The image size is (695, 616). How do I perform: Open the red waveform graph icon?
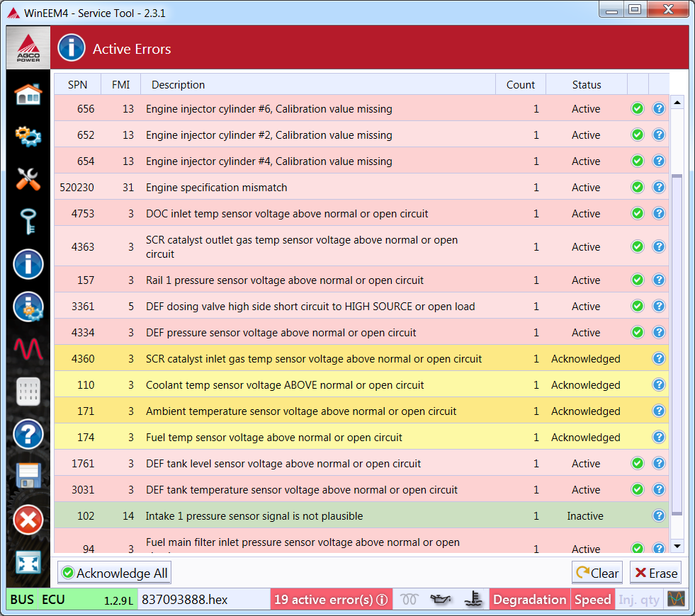pos(28,349)
